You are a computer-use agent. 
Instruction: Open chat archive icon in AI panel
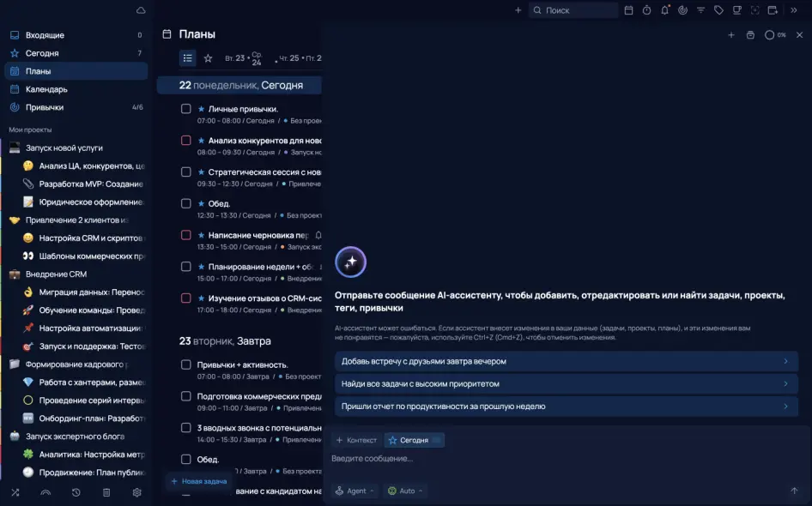(750, 35)
